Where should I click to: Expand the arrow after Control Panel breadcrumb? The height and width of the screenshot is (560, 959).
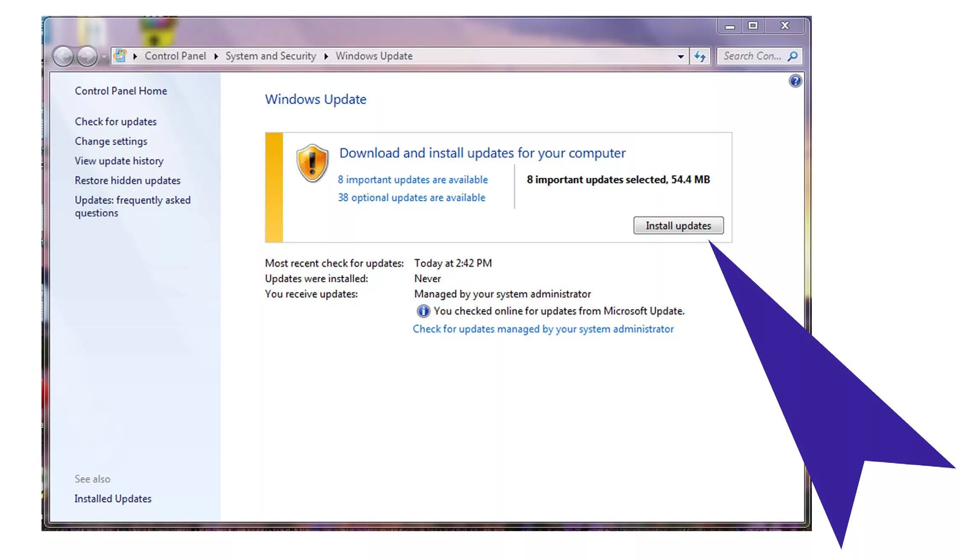pos(216,56)
